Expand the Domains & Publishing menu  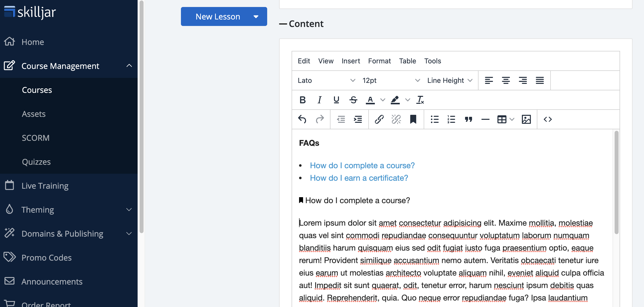[x=129, y=234]
